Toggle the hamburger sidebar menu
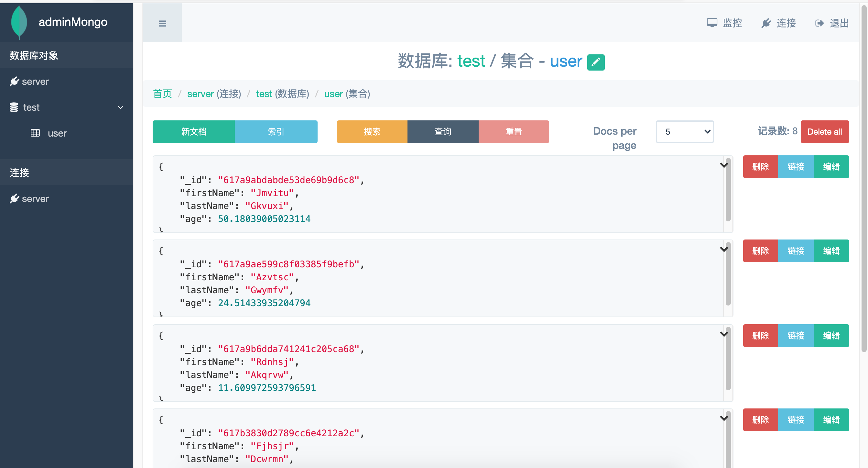Viewport: 868px width, 468px height. [162, 23]
